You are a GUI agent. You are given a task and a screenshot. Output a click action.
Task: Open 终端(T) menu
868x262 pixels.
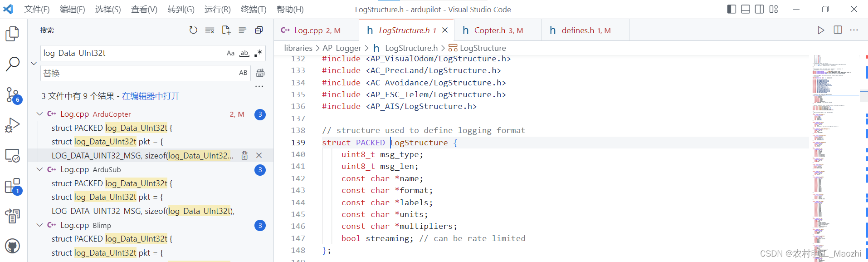(254, 9)
